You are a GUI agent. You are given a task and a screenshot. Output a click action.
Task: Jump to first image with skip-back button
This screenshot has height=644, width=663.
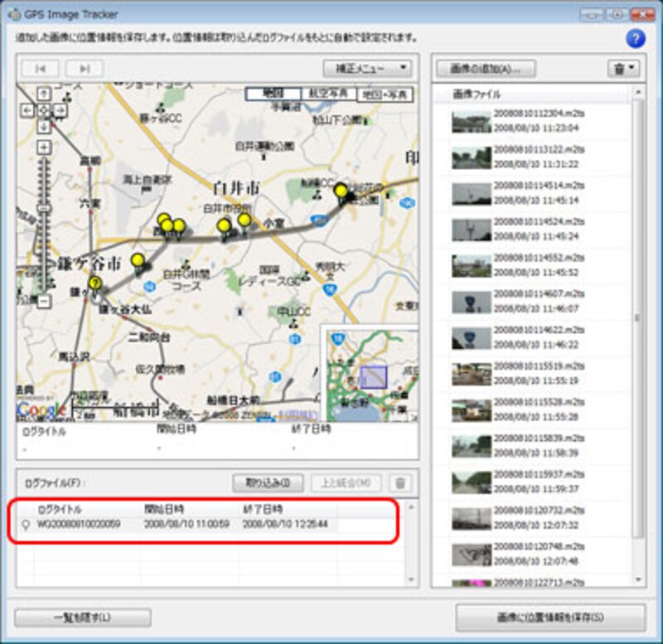point(41,69)
